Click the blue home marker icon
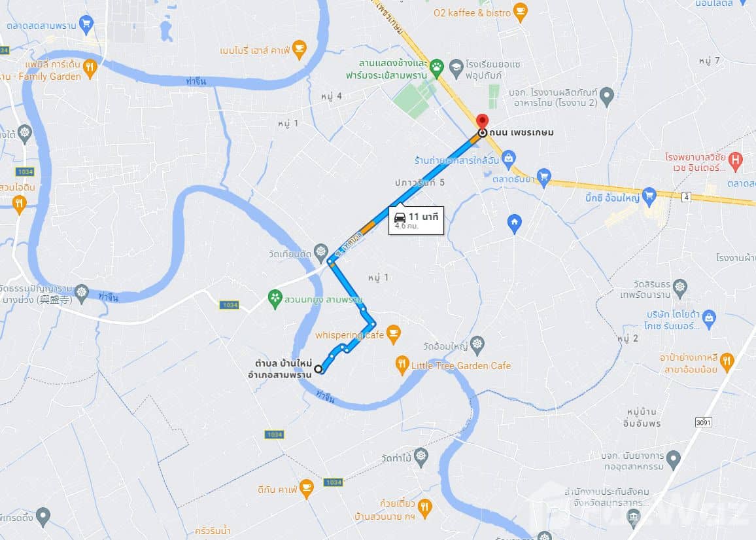This screenshot has width=756, height=540. (x=515, y=224)
